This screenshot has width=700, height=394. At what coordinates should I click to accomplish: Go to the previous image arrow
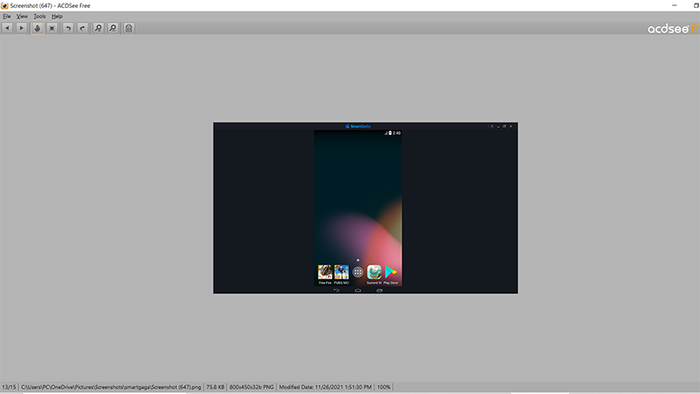click(7, 28)
